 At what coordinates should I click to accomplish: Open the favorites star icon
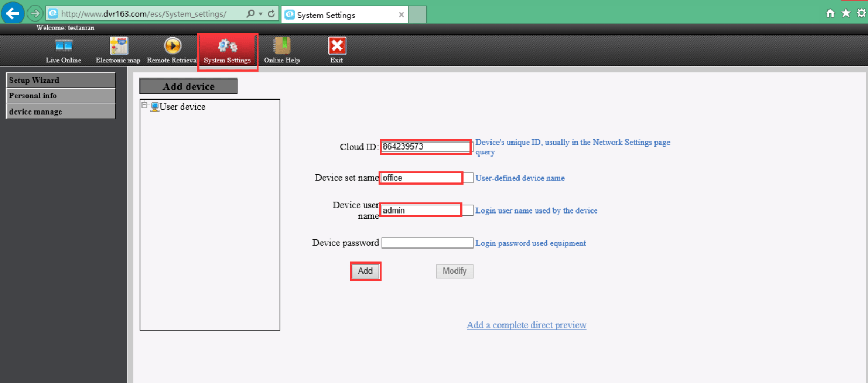845,13
